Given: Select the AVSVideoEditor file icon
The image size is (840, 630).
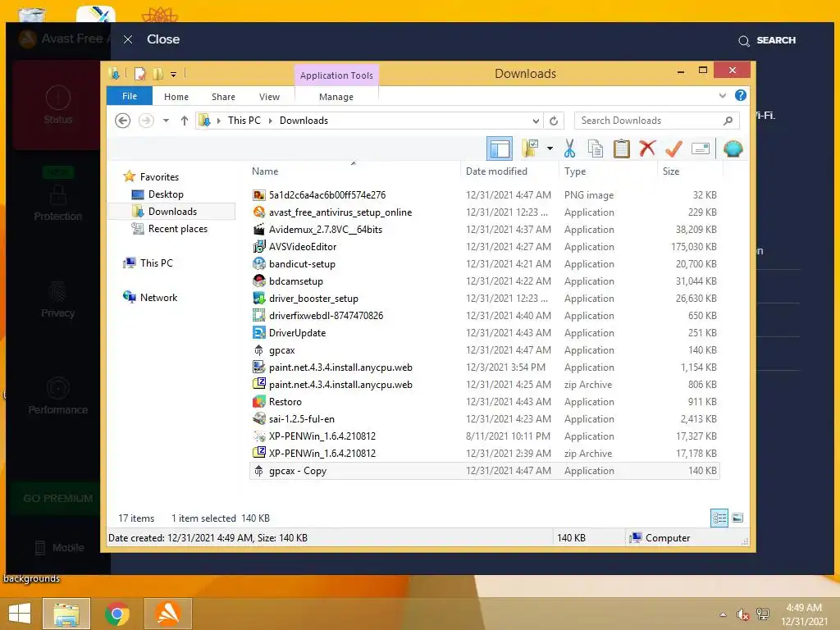Looking at the screenshot, I should pyautogui.click(x=258, y=246).
